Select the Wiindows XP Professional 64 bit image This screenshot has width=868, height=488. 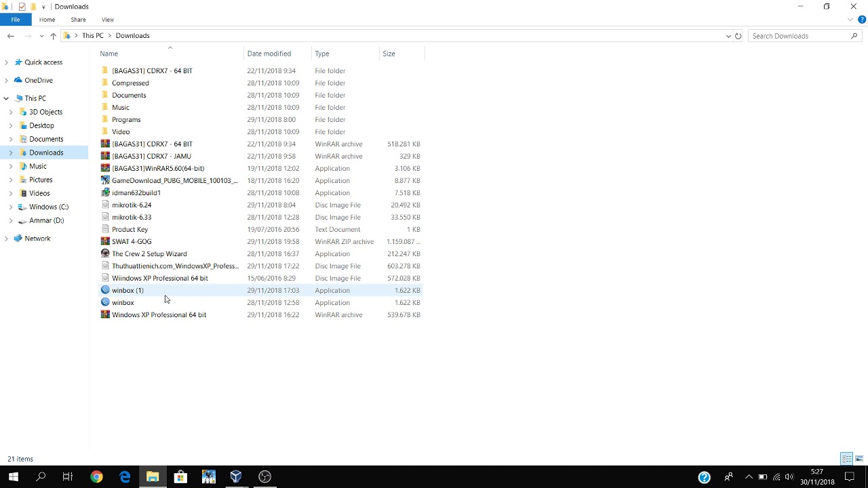click(160, 278)
